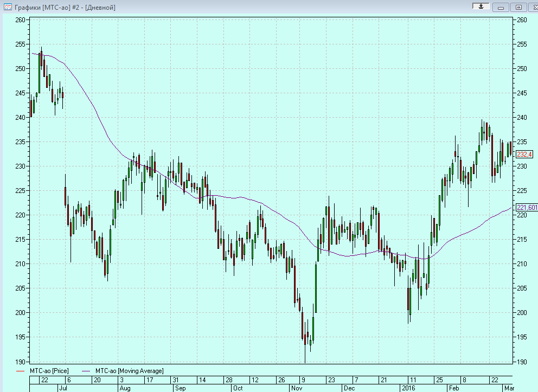Screen dimensions: 538x392
Task: Click date label 8 above Feb
Action: (465, 380)
